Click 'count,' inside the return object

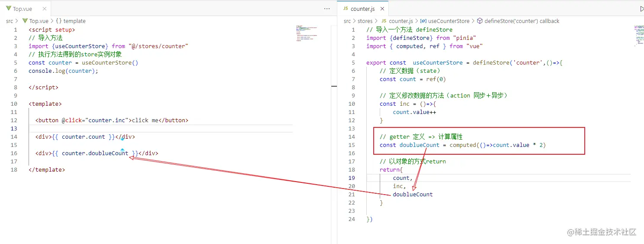(403, 178)
